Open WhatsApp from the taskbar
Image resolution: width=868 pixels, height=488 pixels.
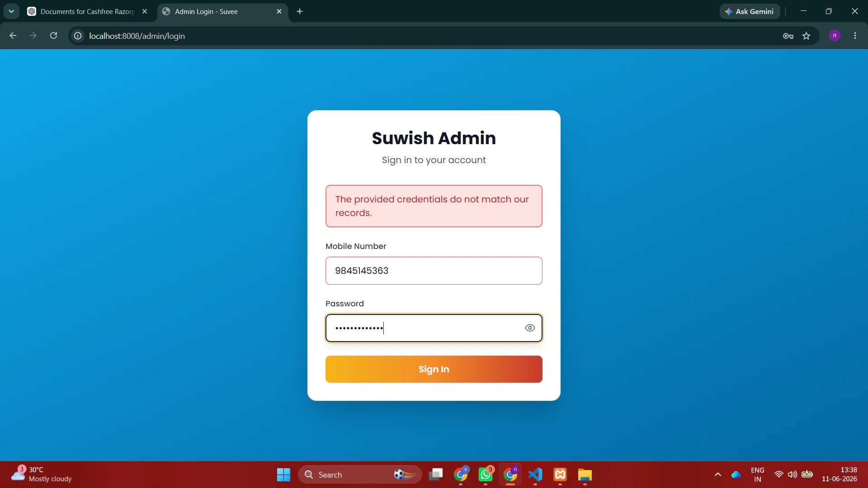(486, 474)
